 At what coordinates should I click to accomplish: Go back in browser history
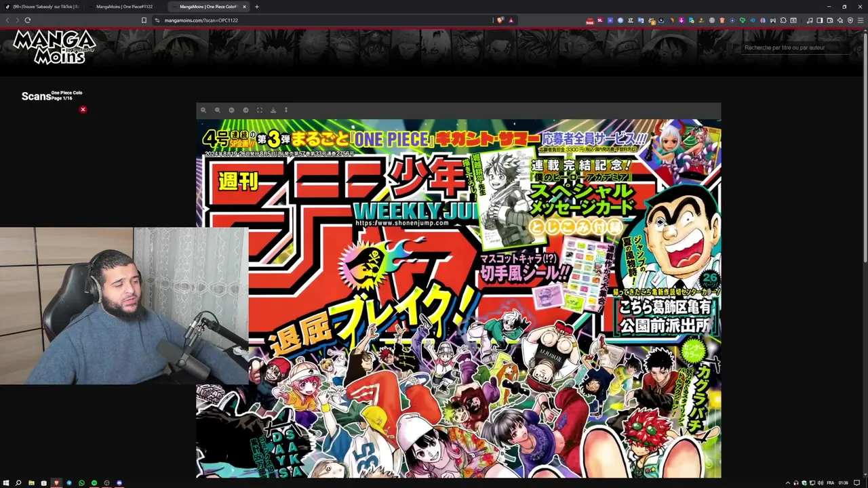tap(7, 20)
